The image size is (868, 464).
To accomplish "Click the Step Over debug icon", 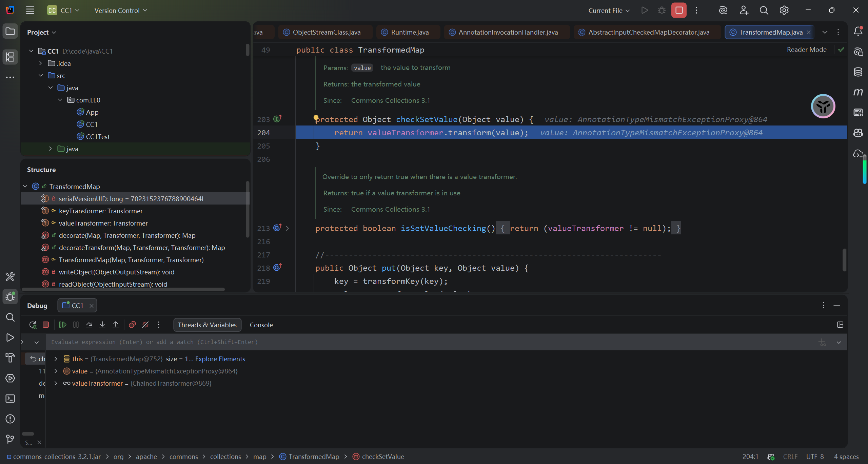I will (x=89, y=325).
